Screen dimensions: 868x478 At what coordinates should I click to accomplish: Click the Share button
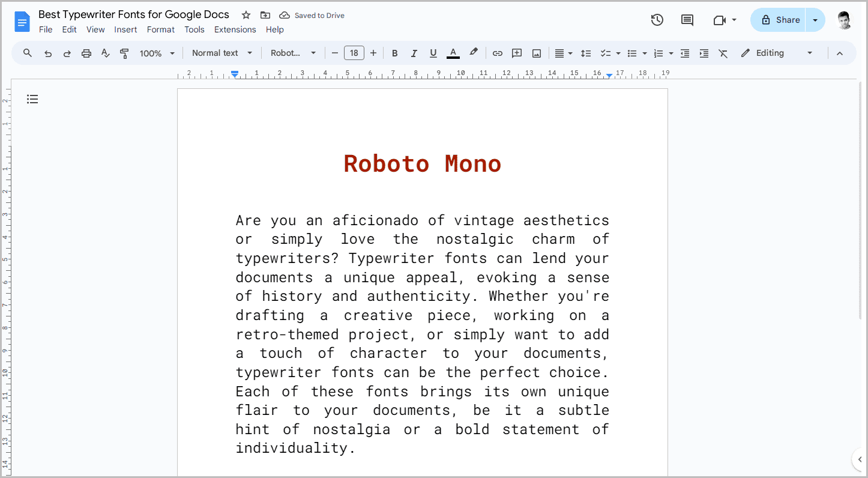coord(778,20)
